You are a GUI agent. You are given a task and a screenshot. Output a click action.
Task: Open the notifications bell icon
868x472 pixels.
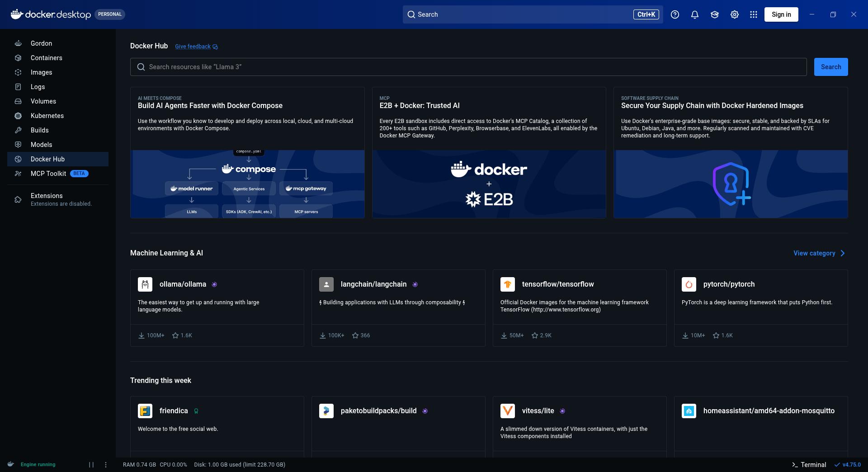tap(695, 14)
